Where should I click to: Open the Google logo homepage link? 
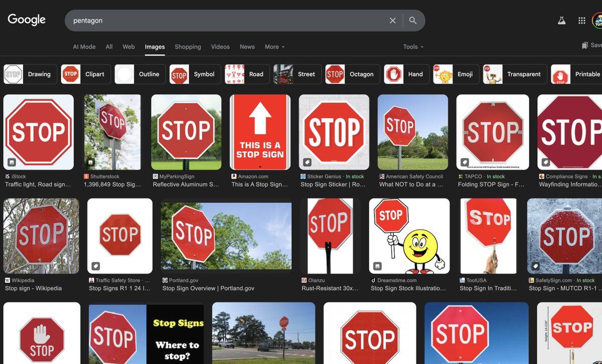click(x=27, y=20)
